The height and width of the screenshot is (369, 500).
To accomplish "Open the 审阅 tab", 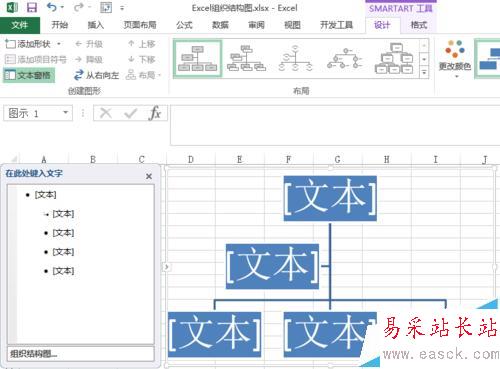I will (256, 25).
